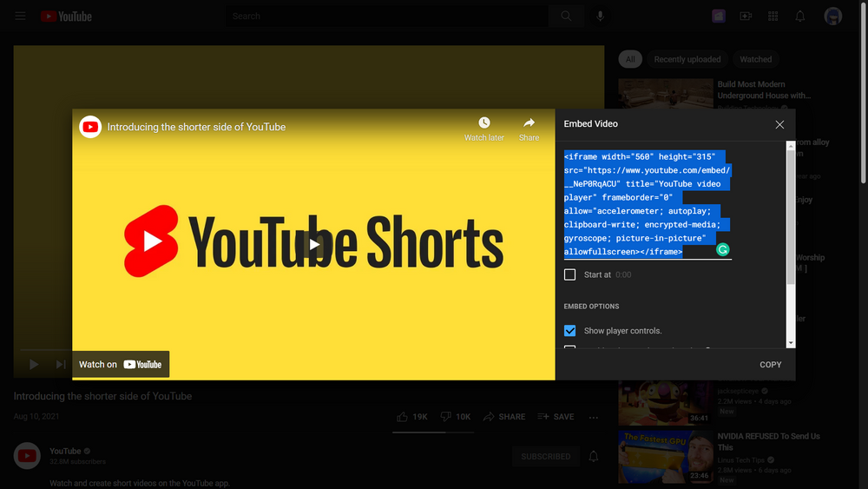
Task: Select the Watched filter chip
Action: [x=756, y=59]
